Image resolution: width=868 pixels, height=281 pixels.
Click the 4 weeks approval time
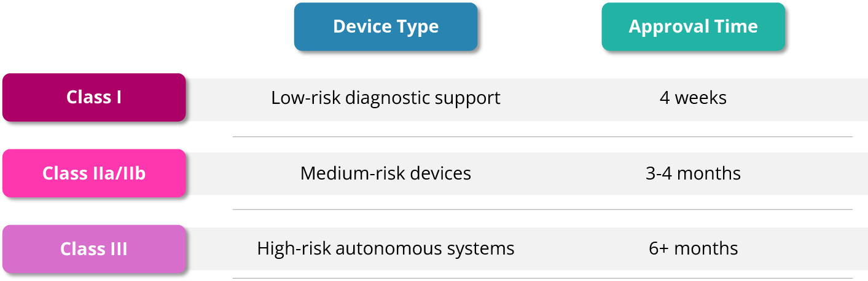pos(693,98)
